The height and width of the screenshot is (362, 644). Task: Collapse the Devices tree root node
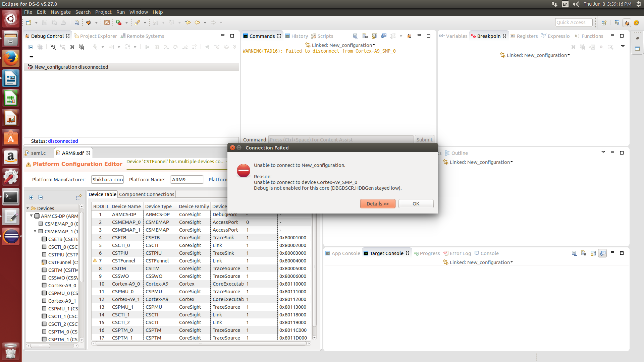28,208
